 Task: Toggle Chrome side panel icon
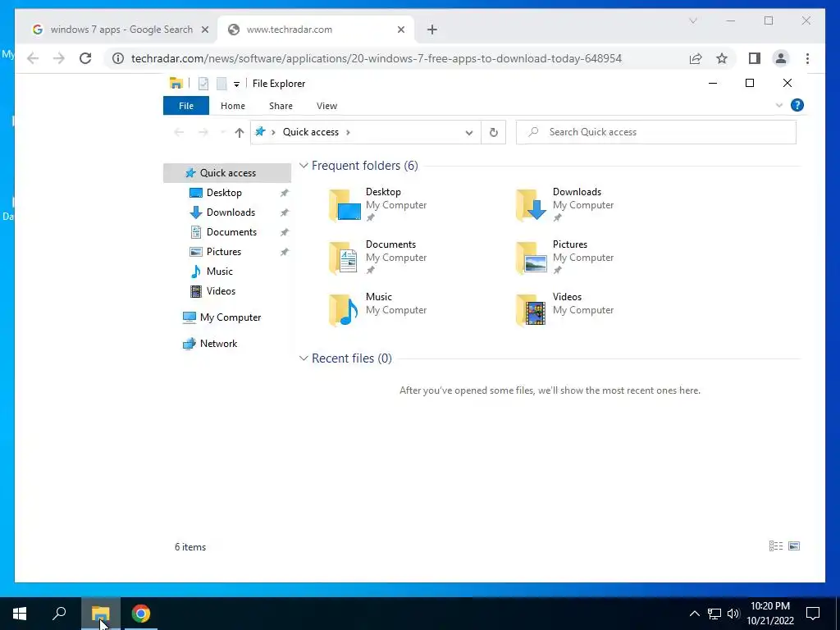pos(755,58)
